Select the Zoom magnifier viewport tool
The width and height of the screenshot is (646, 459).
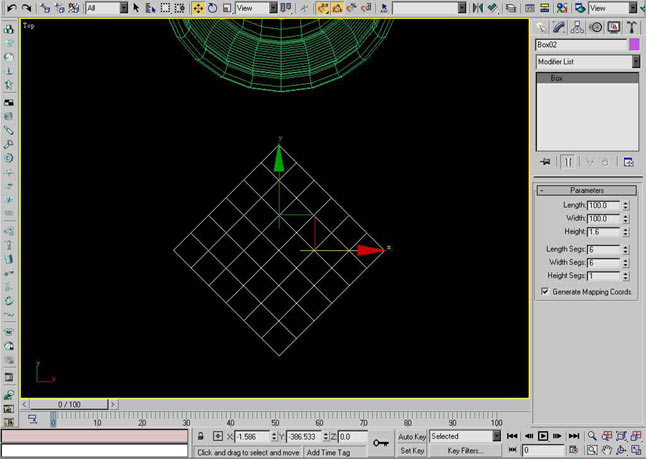tap(592, 436)
